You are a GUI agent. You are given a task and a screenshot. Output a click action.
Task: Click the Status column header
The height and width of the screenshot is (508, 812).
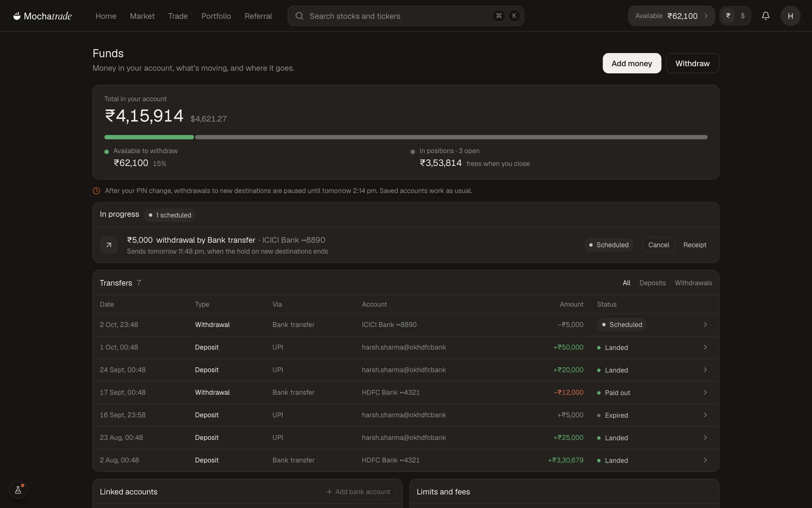[607, 304]
